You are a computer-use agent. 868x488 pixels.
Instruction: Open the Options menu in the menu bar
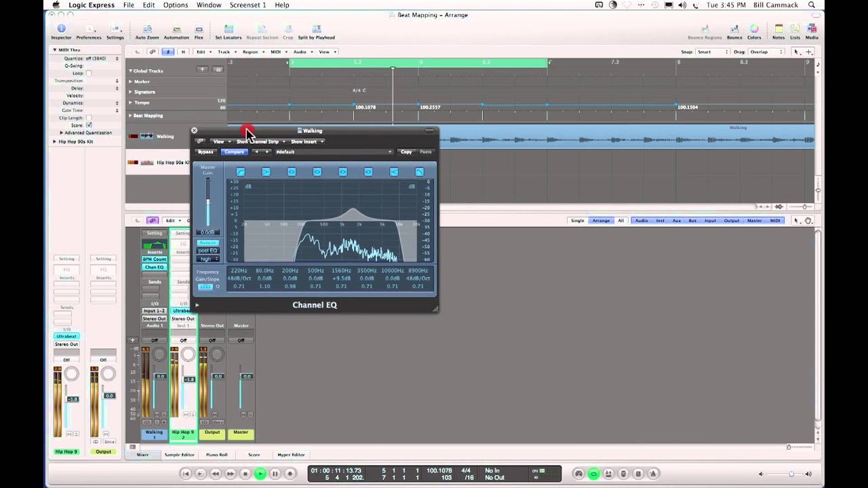coord(175,5)
